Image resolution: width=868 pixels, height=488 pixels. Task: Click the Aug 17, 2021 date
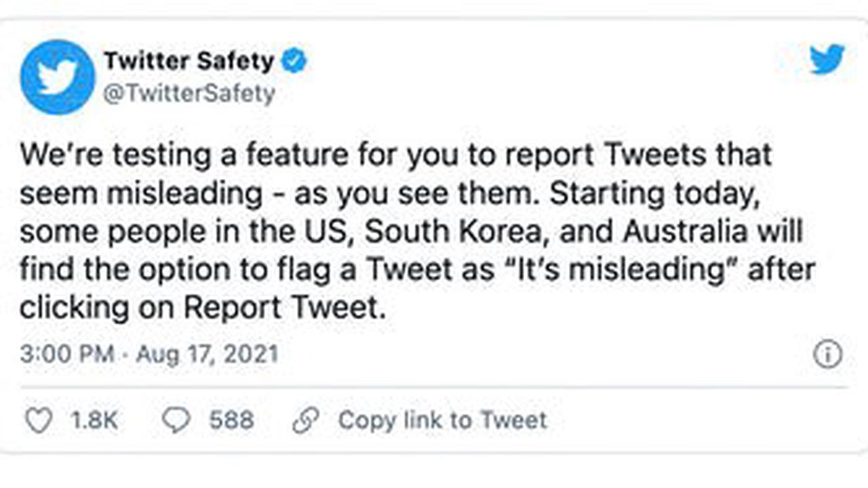pyautogui.click(x=207, y=355)
